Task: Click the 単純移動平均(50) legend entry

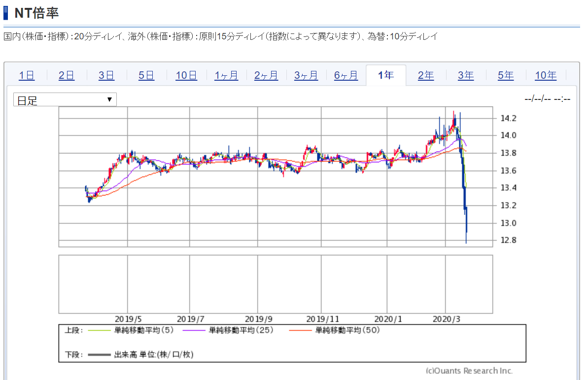Action: 347,330
